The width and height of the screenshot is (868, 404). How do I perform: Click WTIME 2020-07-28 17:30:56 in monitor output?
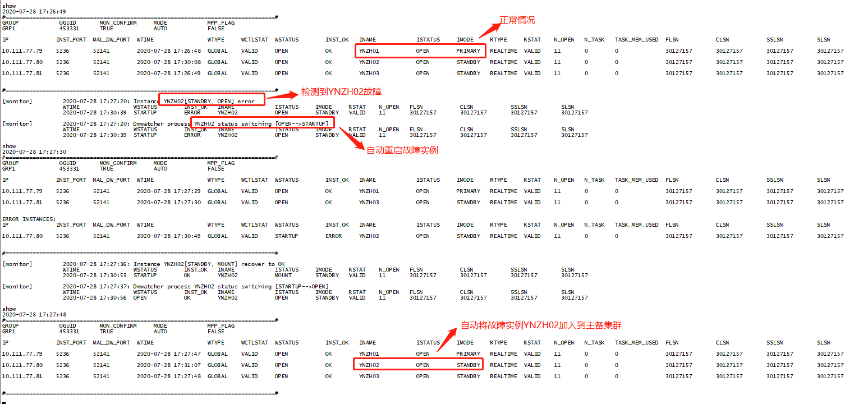95,298
